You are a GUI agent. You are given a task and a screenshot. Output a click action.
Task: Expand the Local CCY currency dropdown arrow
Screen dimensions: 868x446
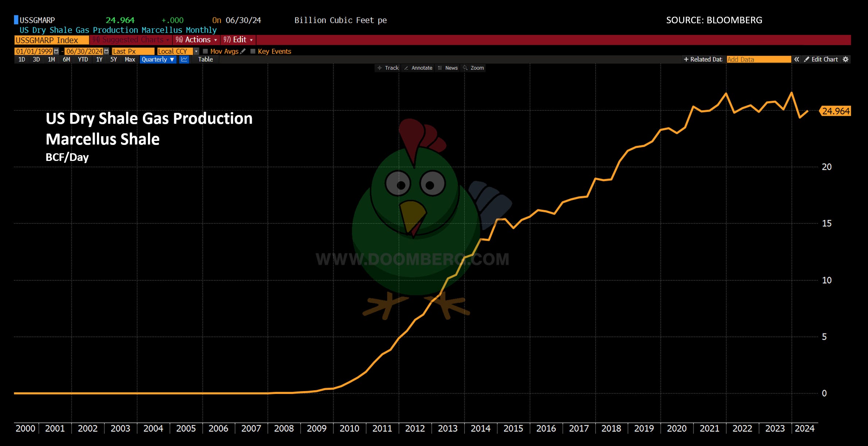(196, 51)
